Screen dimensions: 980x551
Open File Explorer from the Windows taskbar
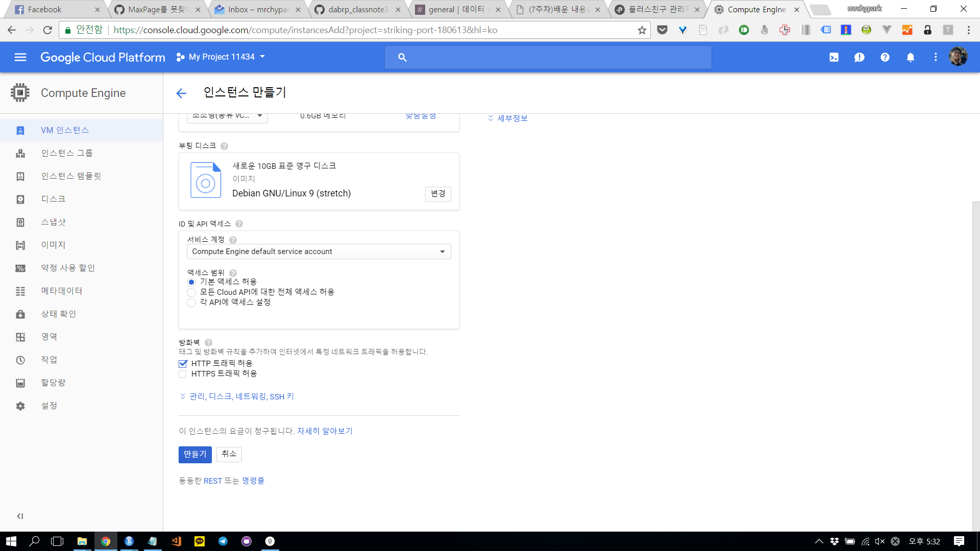[x=82, y=541]
